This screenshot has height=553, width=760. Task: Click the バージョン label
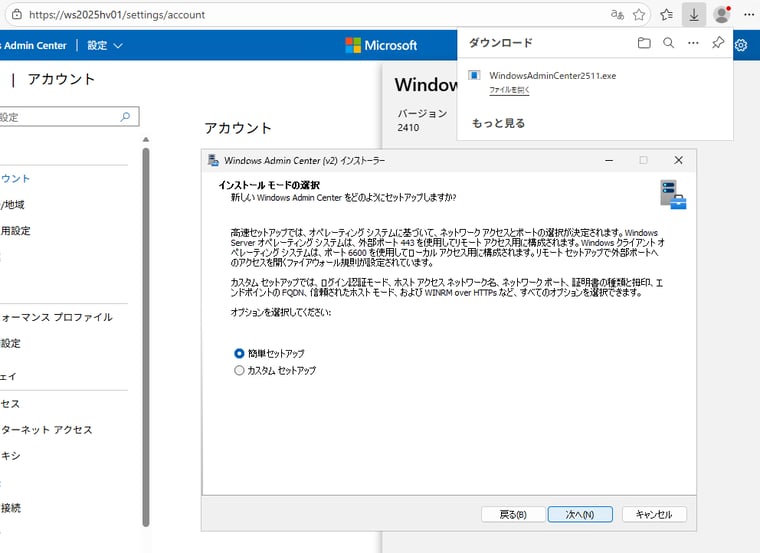click(422, 113)
